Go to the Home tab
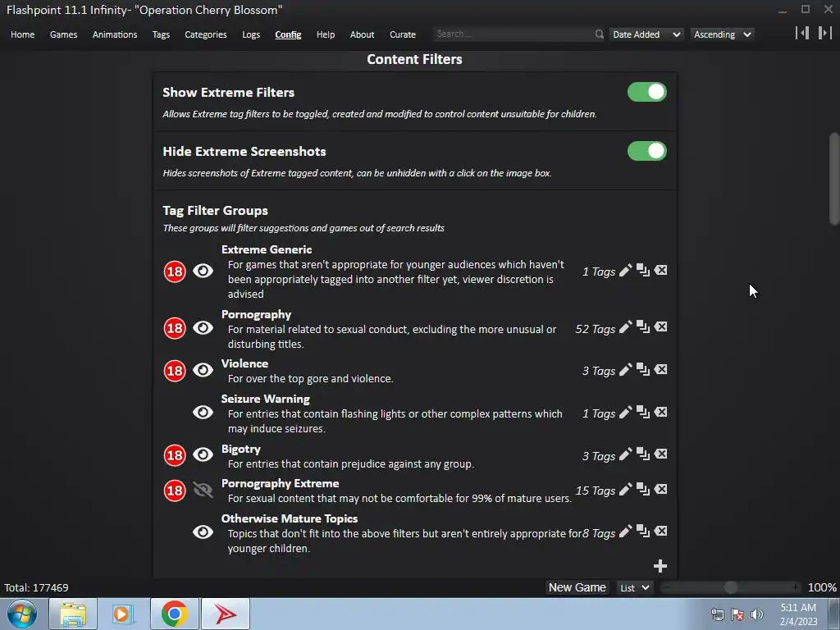This screenshot has height=630, width=840. pos(22,34)
